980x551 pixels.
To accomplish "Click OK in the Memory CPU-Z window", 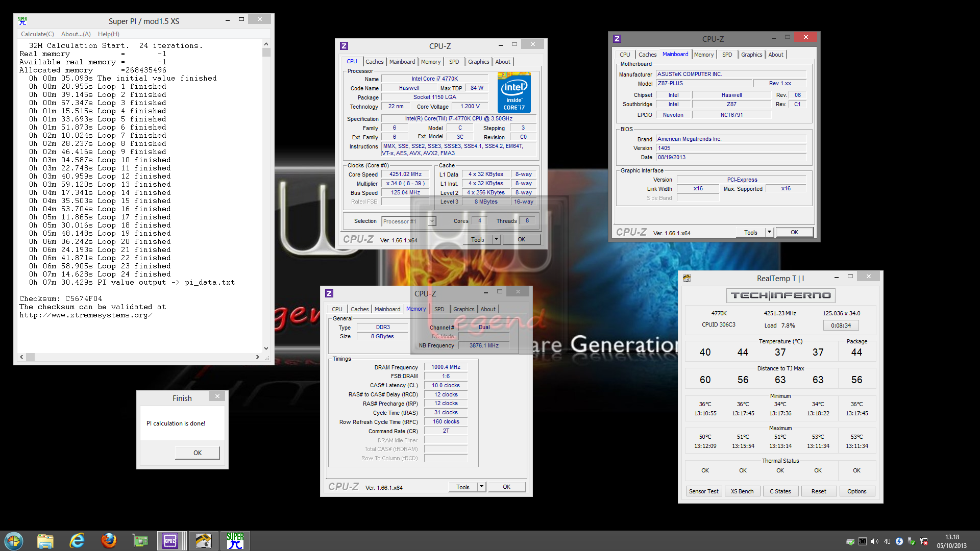I will coord(506,487).
